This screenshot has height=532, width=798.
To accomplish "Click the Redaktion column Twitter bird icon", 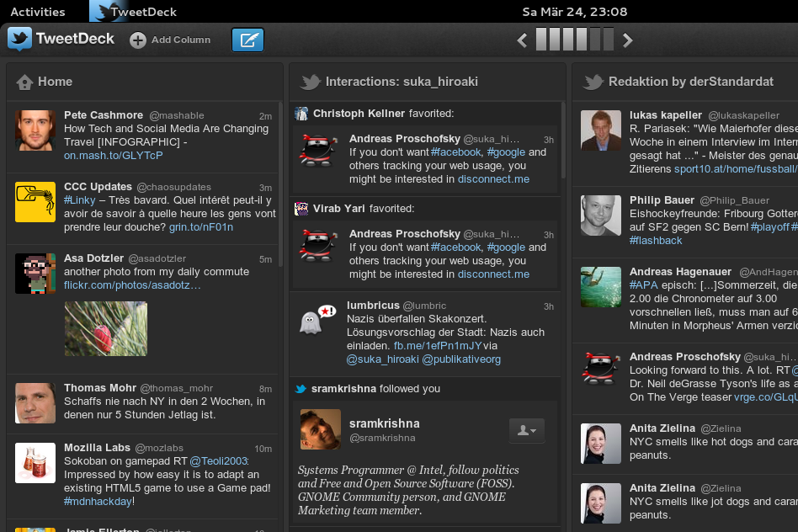I will click(593, 82).
